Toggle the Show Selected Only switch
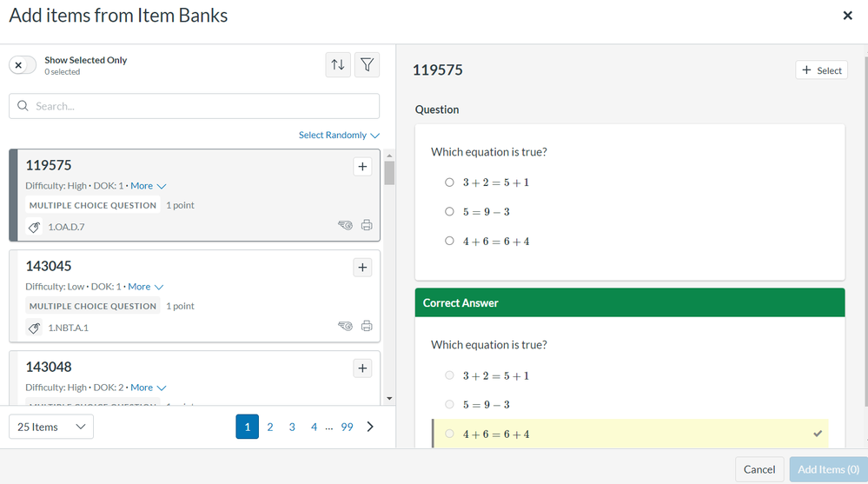The image size is (868, 484). pyautogui.click(x=23, y=66)
